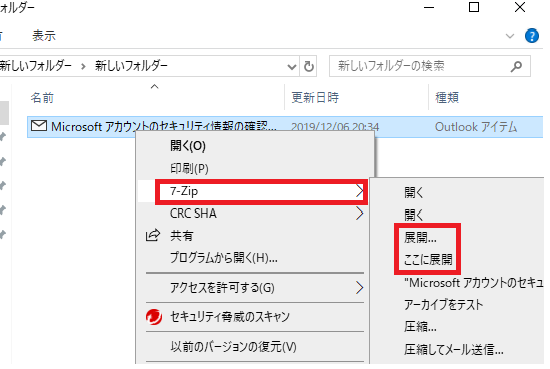This screenshot has width=550, height=369.
Task: Open the Help question mark icon
Action: coord(532,36)
